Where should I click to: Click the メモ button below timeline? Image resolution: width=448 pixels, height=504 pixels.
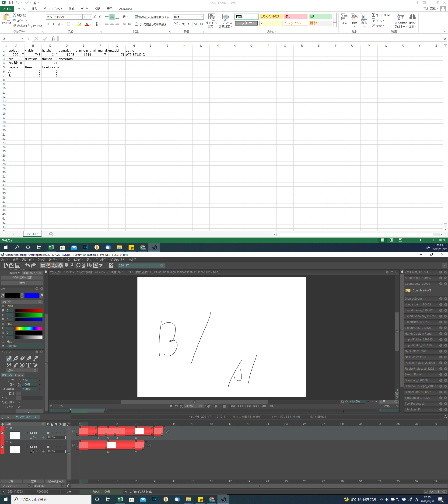coord(11,481)
